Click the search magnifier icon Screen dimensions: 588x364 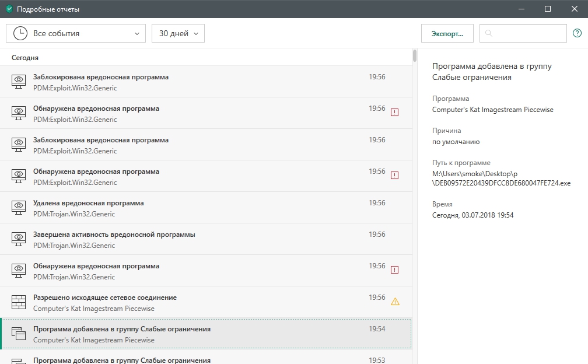click(x=489, y=34)
